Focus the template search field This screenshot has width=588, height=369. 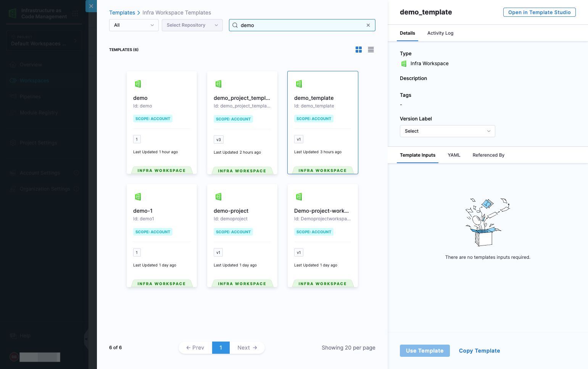(302, 25)
